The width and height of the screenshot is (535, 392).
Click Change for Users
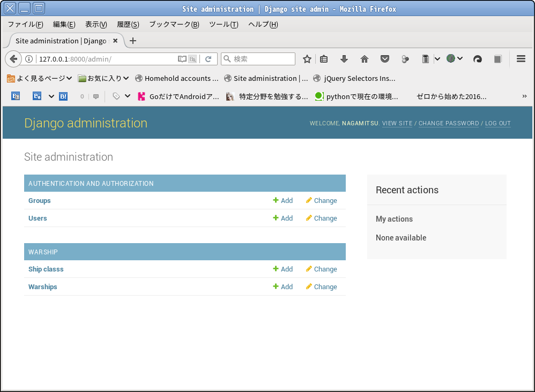[322, 218]
